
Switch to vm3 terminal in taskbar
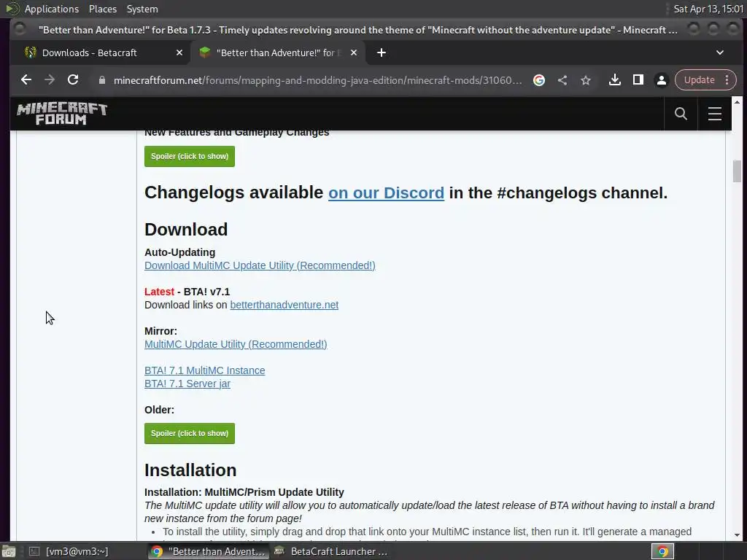tap(69, 551)
